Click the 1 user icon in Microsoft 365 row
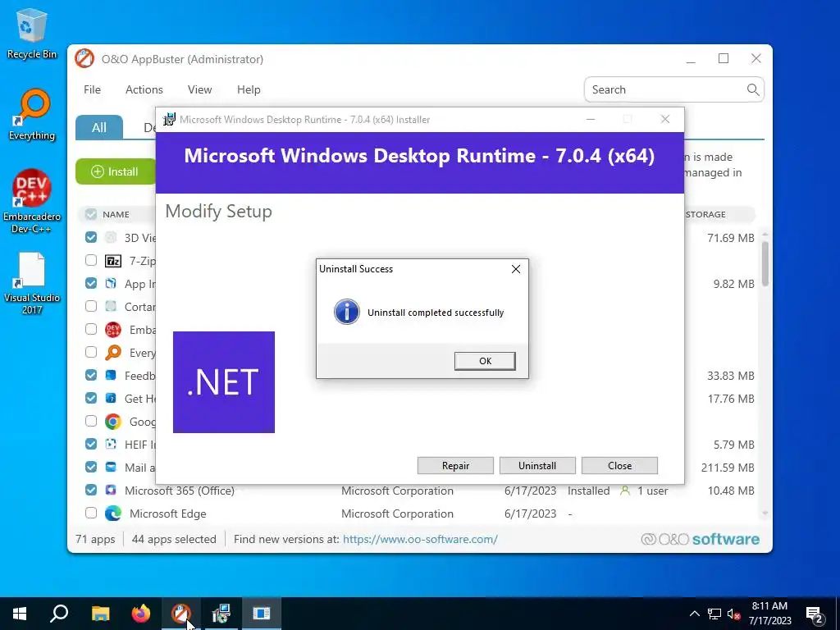840x630 pixels. (x=624, y=491)
